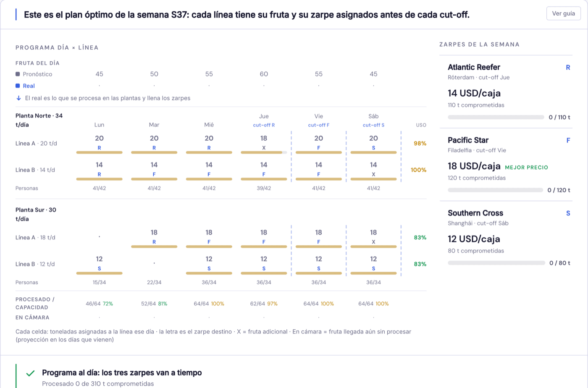Viewport: 588px width, 388px height.
Task: Select the cut-off S marker under Sáb
Action: point(373,125)
